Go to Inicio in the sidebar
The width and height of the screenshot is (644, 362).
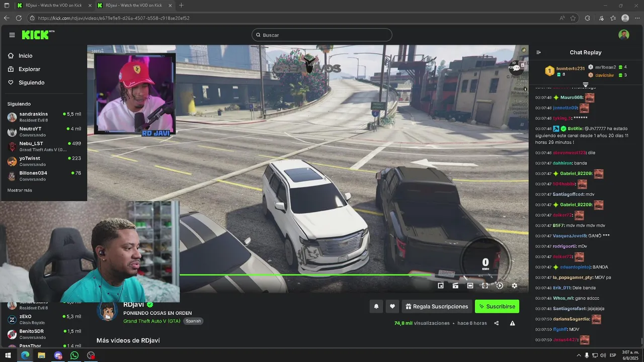pyautogui.click(x=25, y=56)
